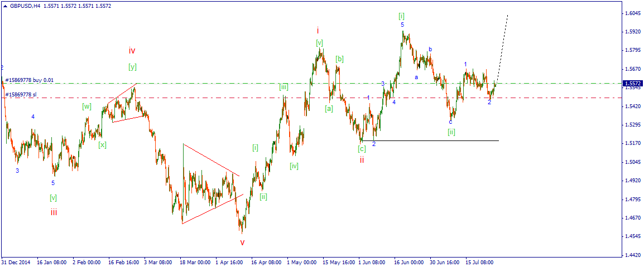Select the '#15869778 sl' stop loss label
Screen dimensions: 644x267
pyautogui.click(x=21, y=94)
